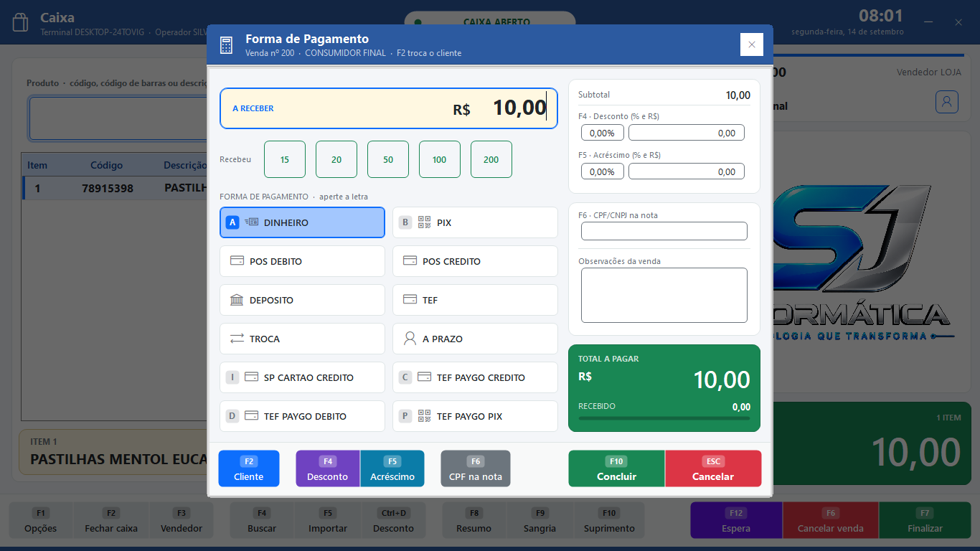Click the F2 Cliente button
This screenshot has width=980, height=551.
[249, 468]
